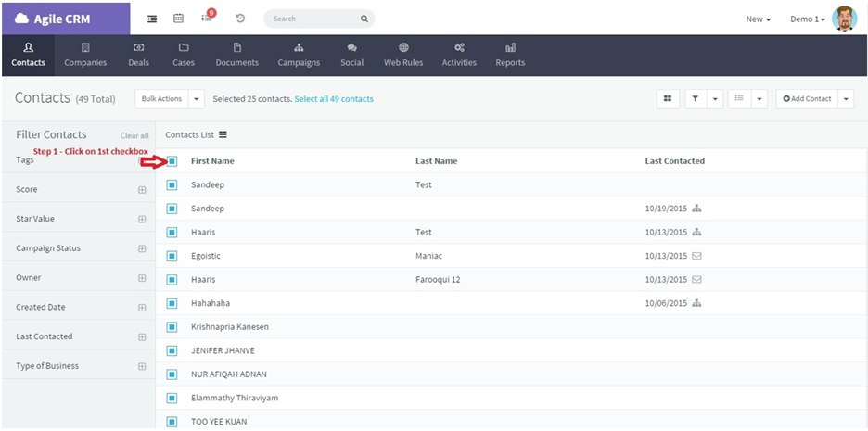Screen dimensions: 868x431
Task: Open the Contacts tab
Action: [x=28, y=56]
